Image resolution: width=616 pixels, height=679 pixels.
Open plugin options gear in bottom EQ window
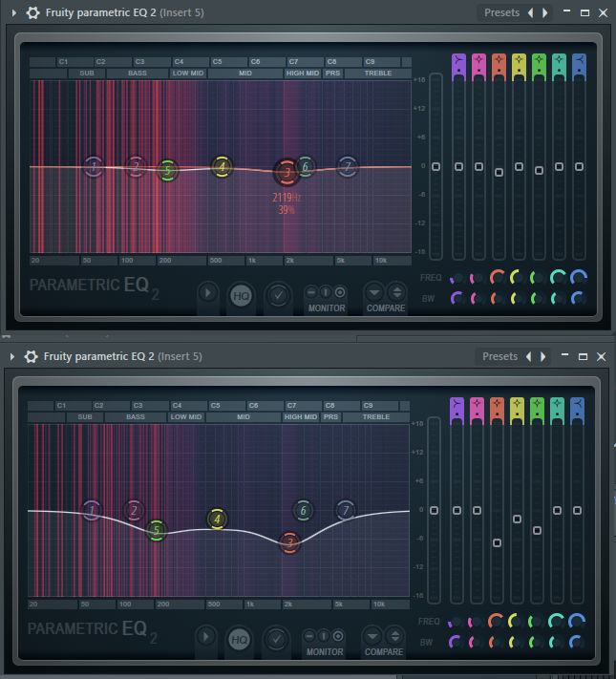point(32,356)
